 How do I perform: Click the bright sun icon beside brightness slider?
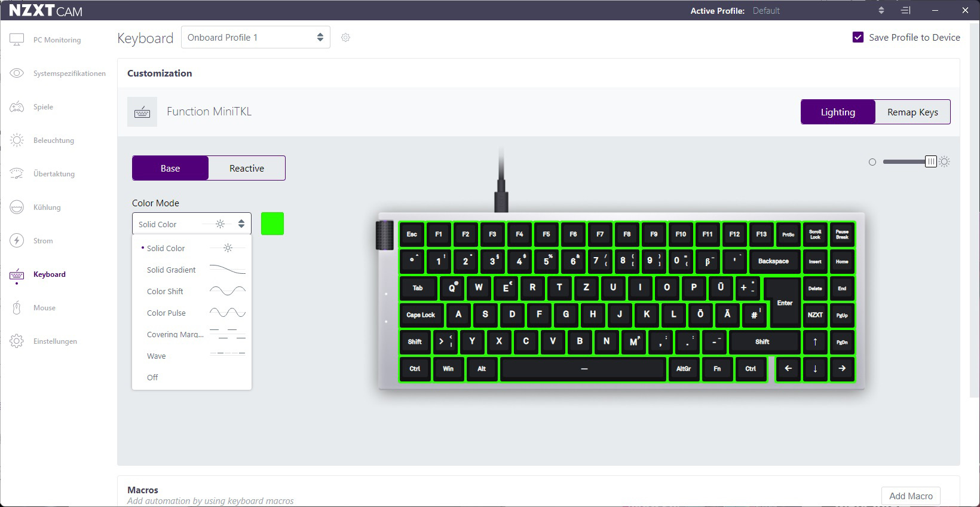[x=945, y=161]
